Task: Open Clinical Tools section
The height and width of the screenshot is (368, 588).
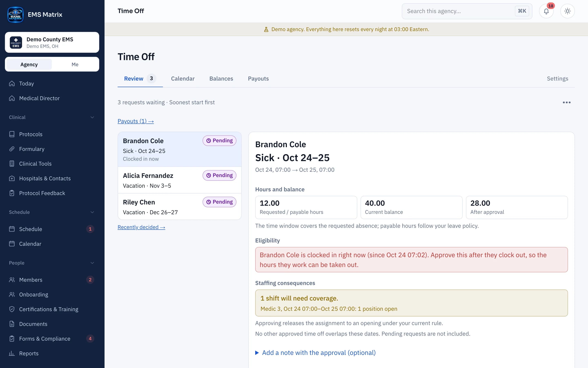Action: (x=52, y=164)
